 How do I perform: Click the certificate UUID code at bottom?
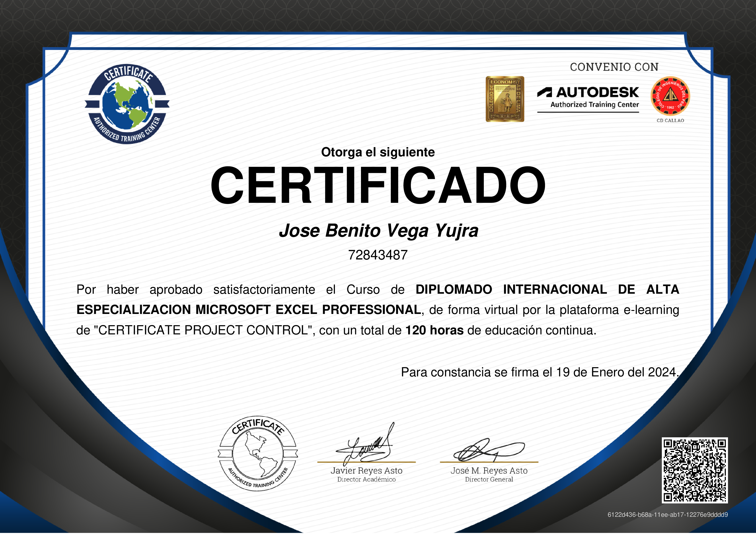point(668,515)
